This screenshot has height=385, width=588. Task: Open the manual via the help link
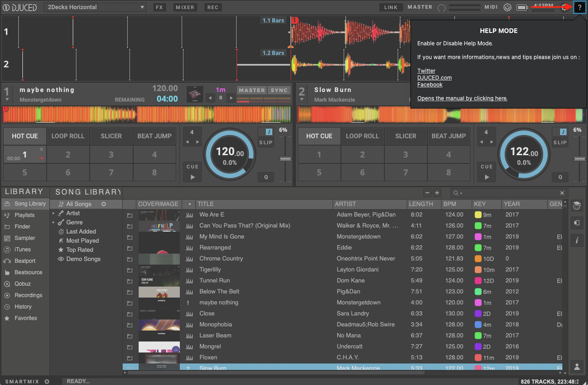point(462,98)
